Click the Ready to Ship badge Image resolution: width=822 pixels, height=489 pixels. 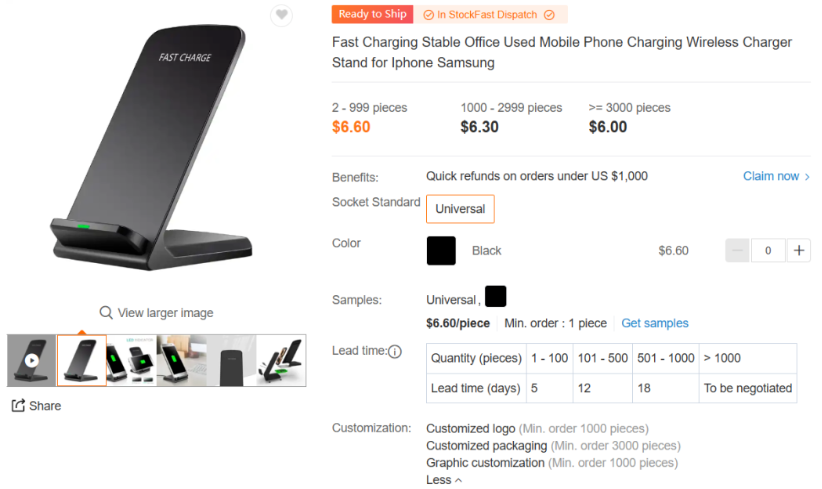[x=372, y=14]
